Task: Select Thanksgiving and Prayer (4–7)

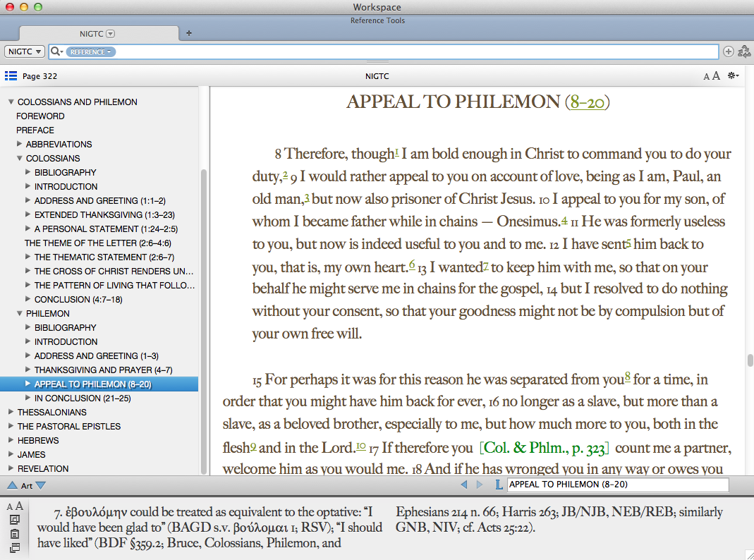Action: point(104,370)
